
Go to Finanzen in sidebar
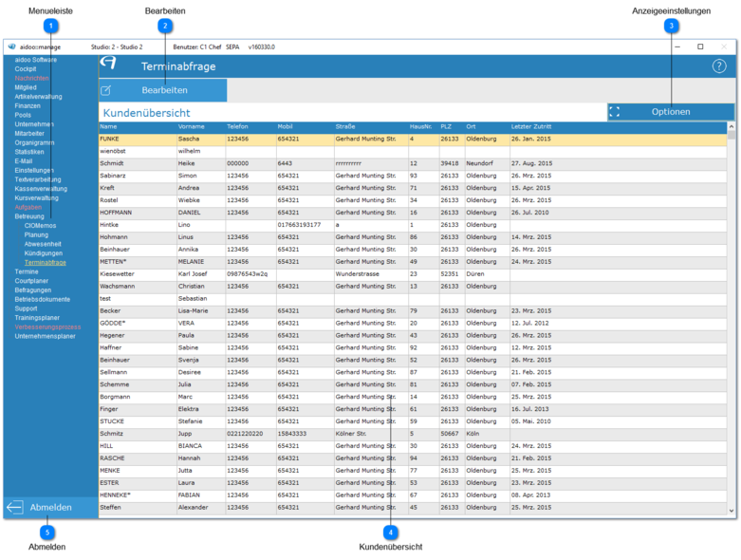[28, 106]
